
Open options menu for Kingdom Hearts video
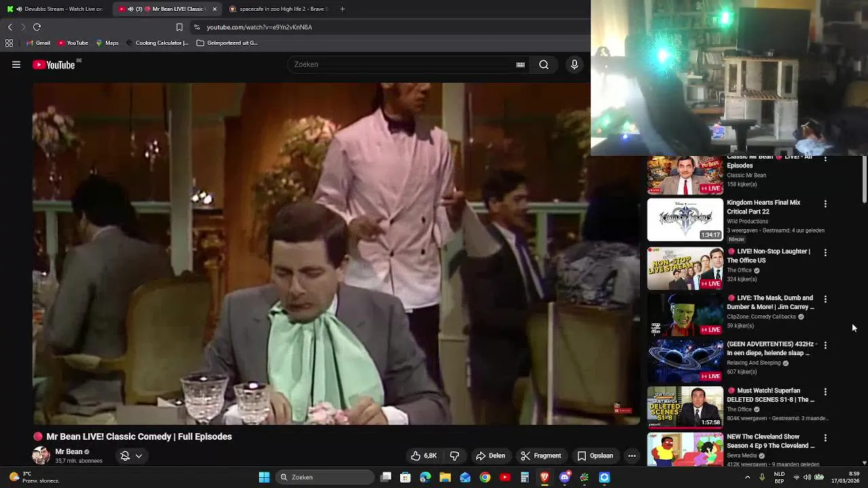825,204
